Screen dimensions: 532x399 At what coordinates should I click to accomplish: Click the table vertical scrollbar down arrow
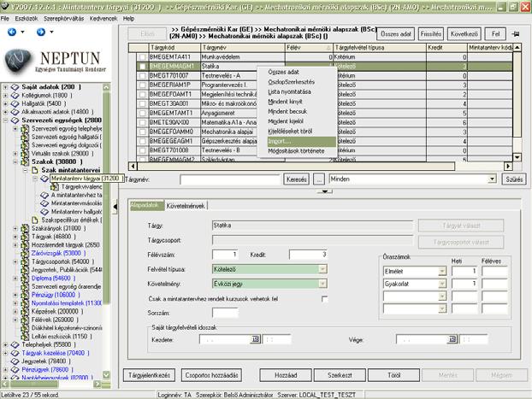click(x=517, y=157)
